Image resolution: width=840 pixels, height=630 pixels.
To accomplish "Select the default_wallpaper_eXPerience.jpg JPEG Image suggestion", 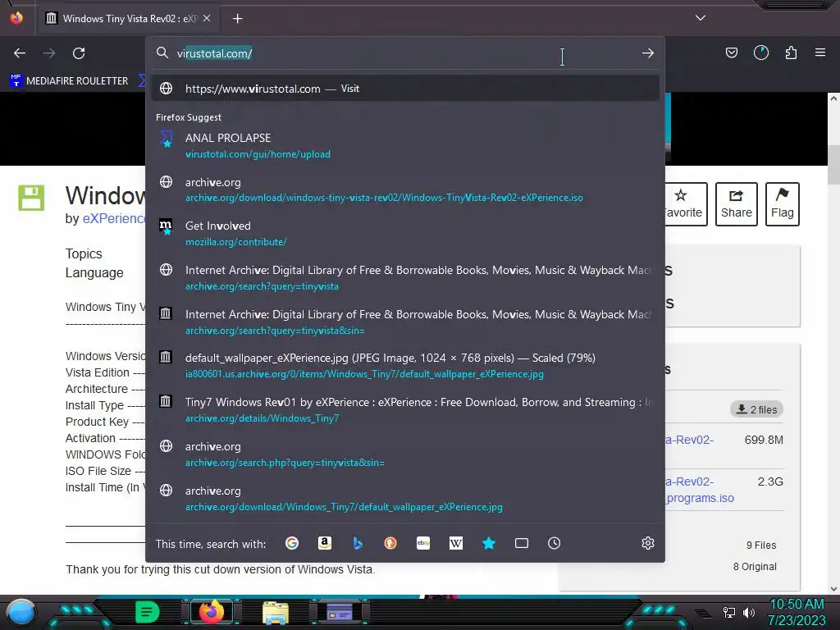I will pos(405,365).
